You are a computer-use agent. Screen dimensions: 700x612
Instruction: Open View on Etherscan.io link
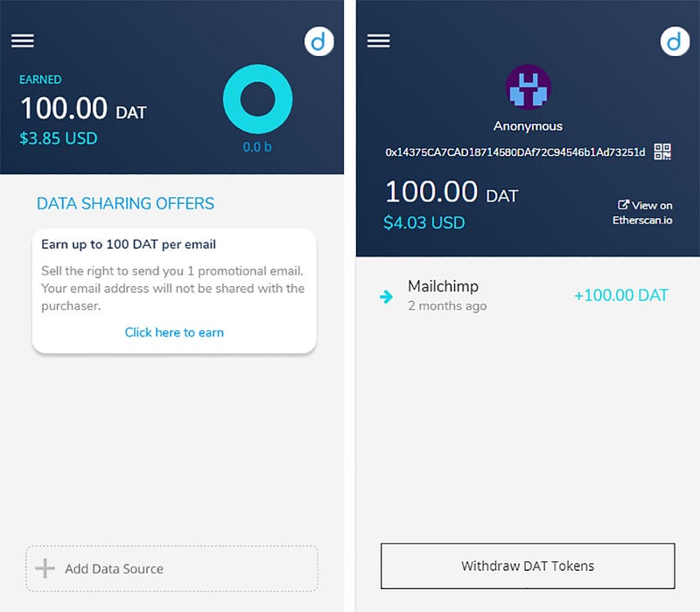[x=643, y=213]
